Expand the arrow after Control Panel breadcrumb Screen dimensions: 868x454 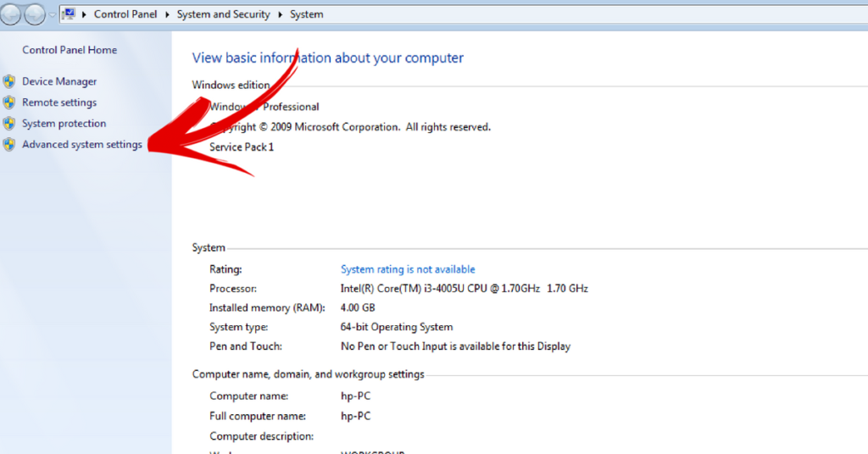pos(167,14)
